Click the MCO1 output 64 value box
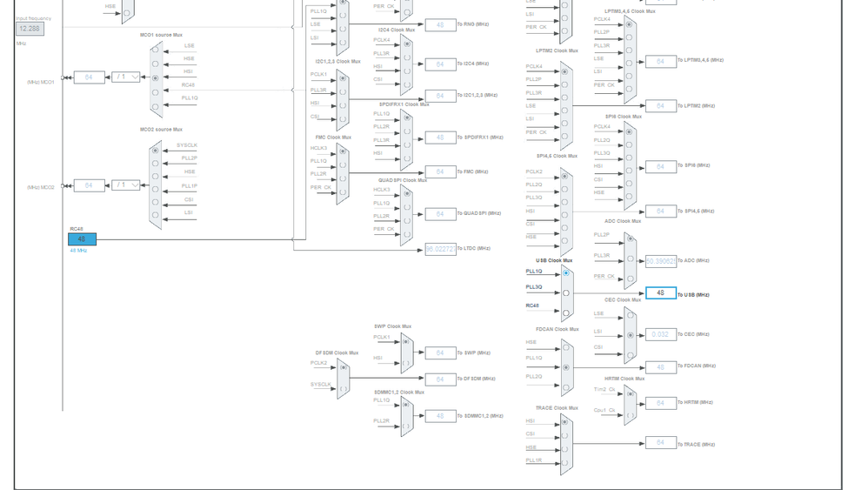The width and height of the screenshot is (868, 490). pyautogui.click(x=89, y=77)
